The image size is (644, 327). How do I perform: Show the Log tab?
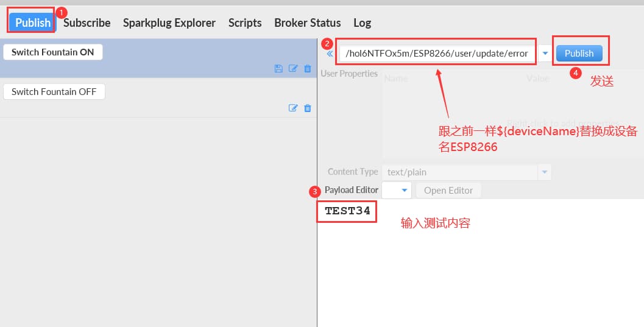(x=362, y=23)
